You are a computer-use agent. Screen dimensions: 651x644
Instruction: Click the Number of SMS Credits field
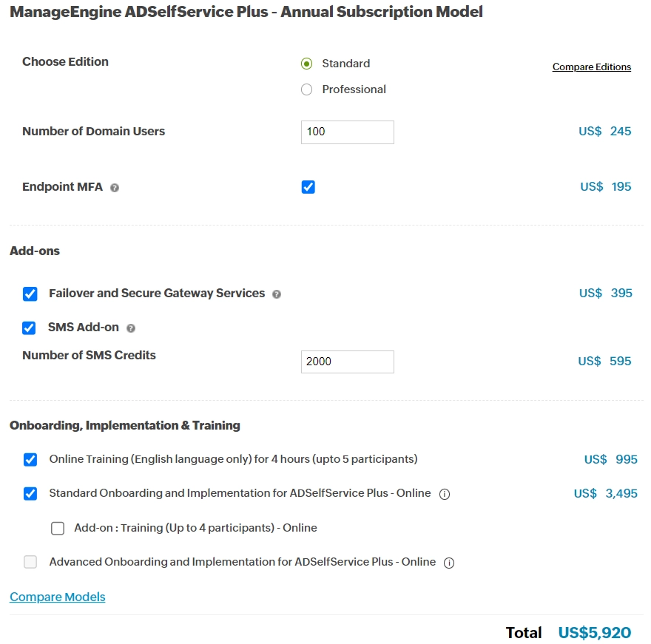348,362
